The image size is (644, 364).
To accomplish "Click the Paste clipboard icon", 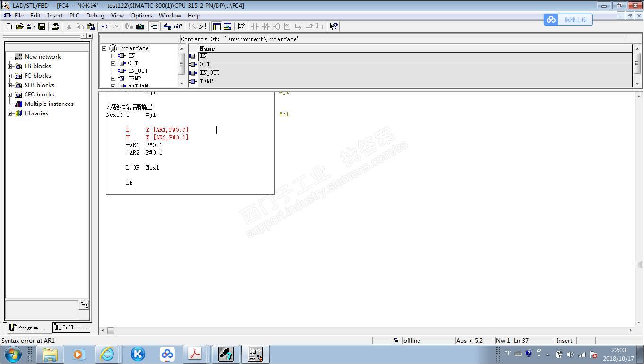I will pos(91,26).
